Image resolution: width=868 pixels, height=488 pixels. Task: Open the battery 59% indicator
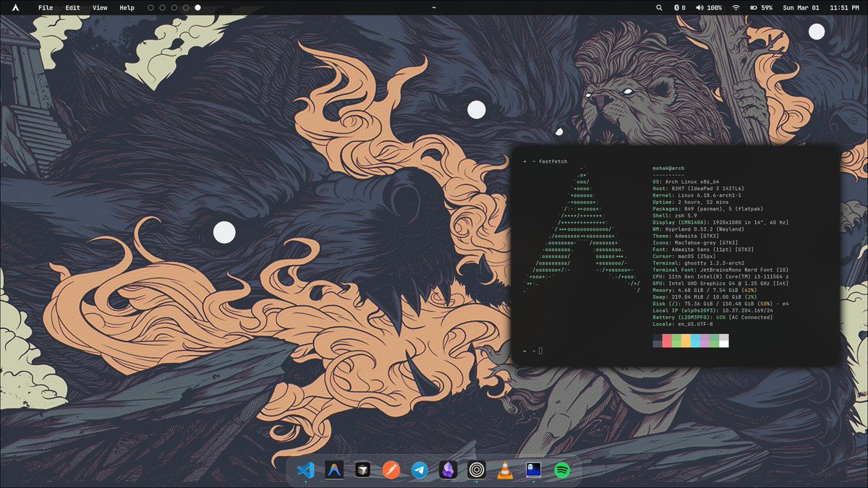pyautogui.click(x=761, y=7)
